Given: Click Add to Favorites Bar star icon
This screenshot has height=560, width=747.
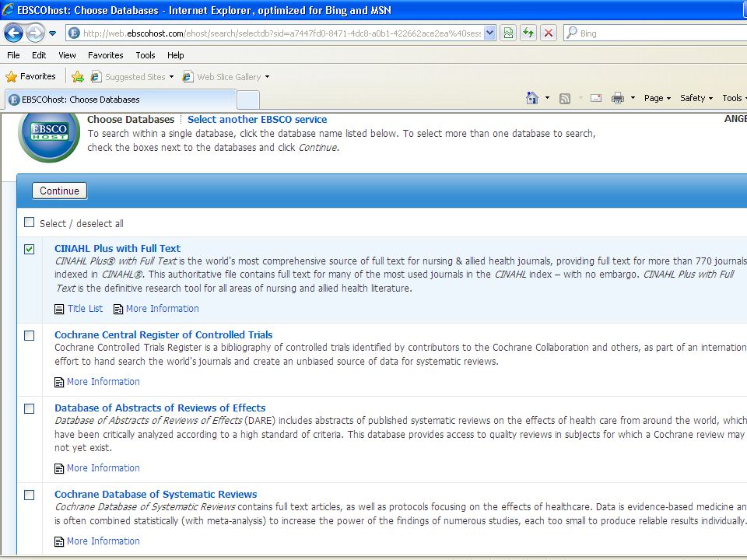Looking at the screenshot, I should coord(77,77).
